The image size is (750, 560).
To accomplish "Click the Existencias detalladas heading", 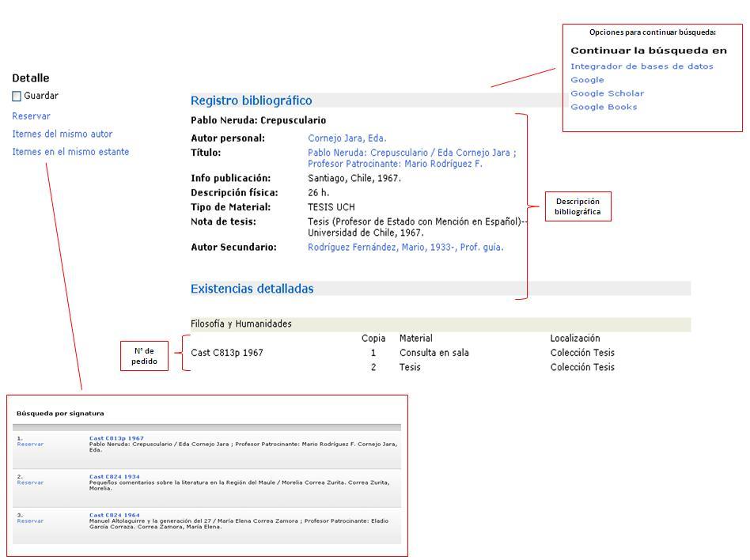I will (252, 289).
